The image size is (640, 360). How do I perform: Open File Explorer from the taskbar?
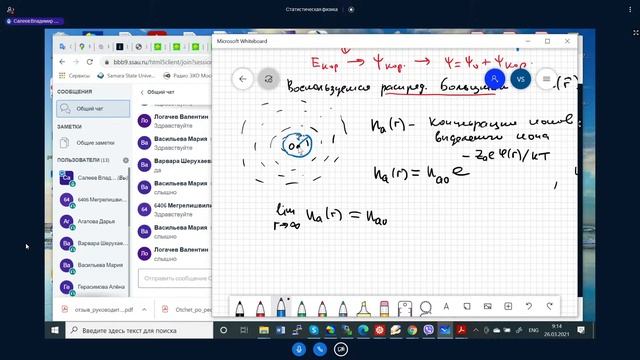(x=264, y=330)
